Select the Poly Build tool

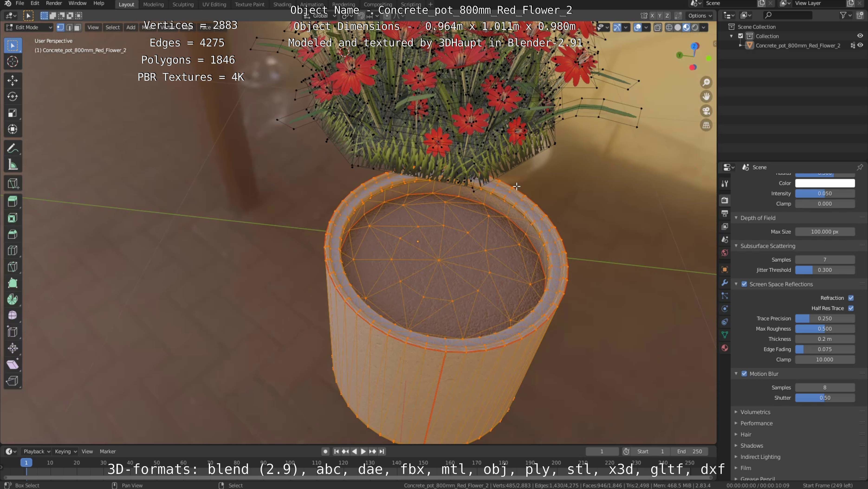(13, 283)
